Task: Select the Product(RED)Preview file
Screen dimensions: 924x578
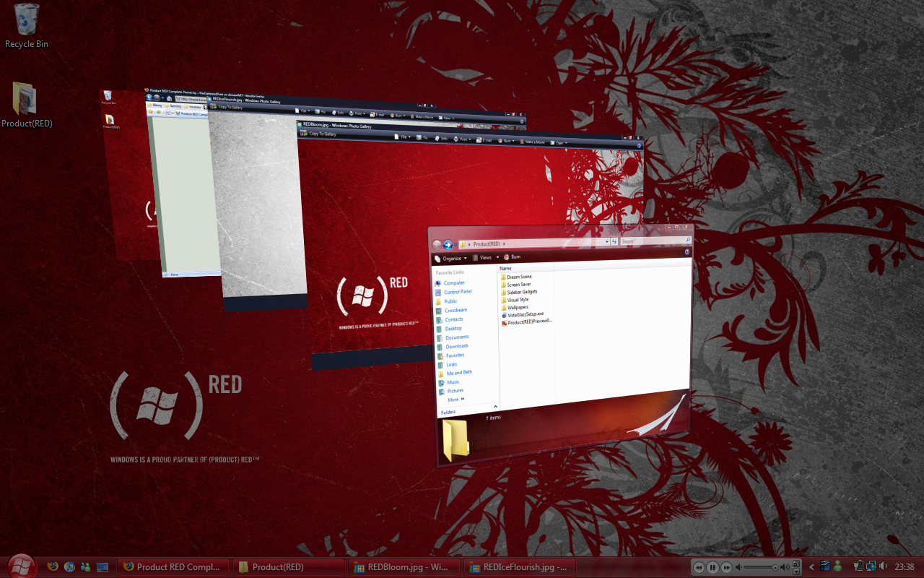Action: tap(530, 322)
